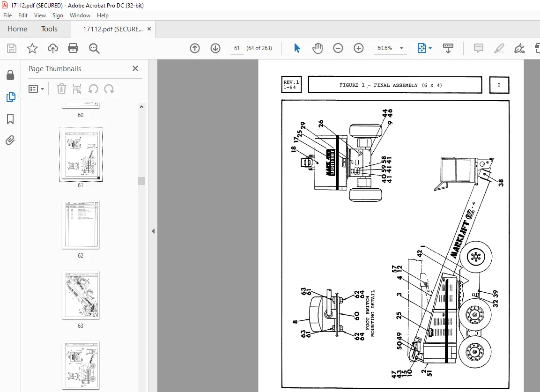Open the View menu
The image size is (540, 392).
(x=40, y=15)
